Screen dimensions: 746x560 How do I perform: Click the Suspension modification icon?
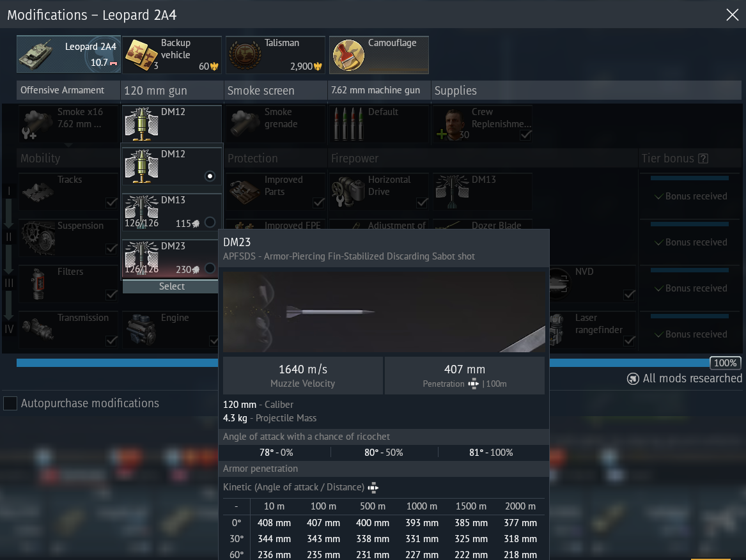[38, 238]
